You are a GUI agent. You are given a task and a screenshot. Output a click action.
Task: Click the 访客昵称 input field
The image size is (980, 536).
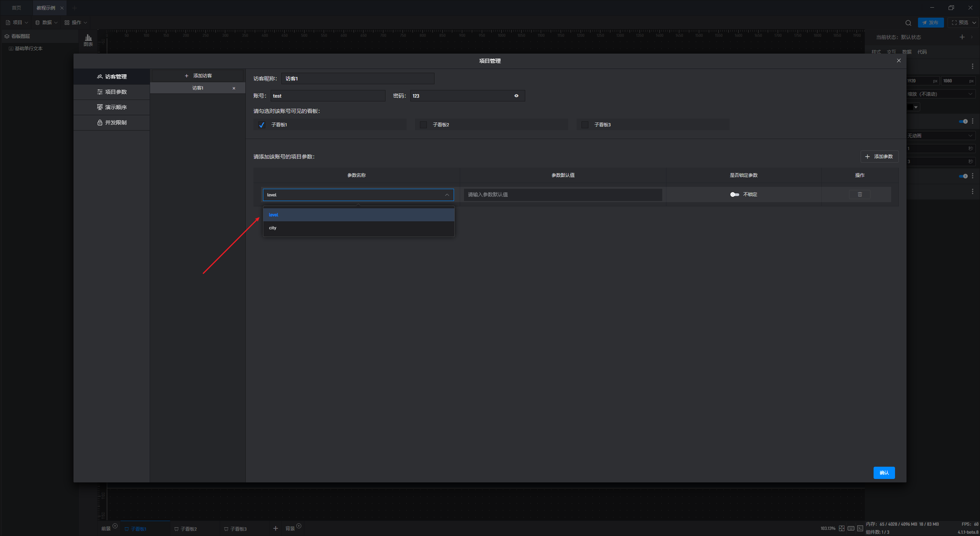pyautogui.click(x=358, y=78)
